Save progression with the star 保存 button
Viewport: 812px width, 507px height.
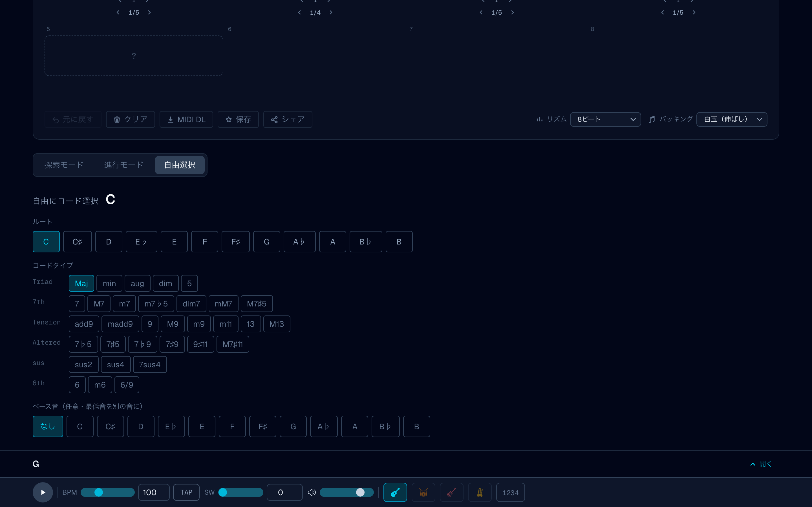coord(238,119)
